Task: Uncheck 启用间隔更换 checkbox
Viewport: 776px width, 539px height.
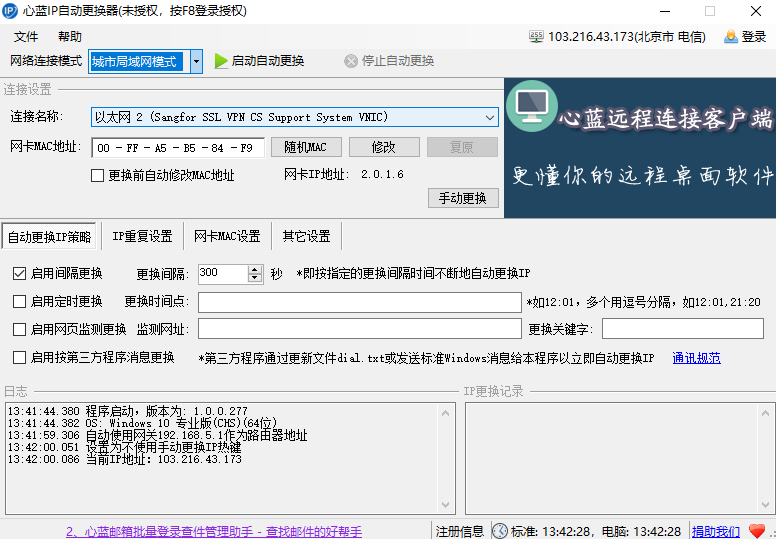Action: 19,273
